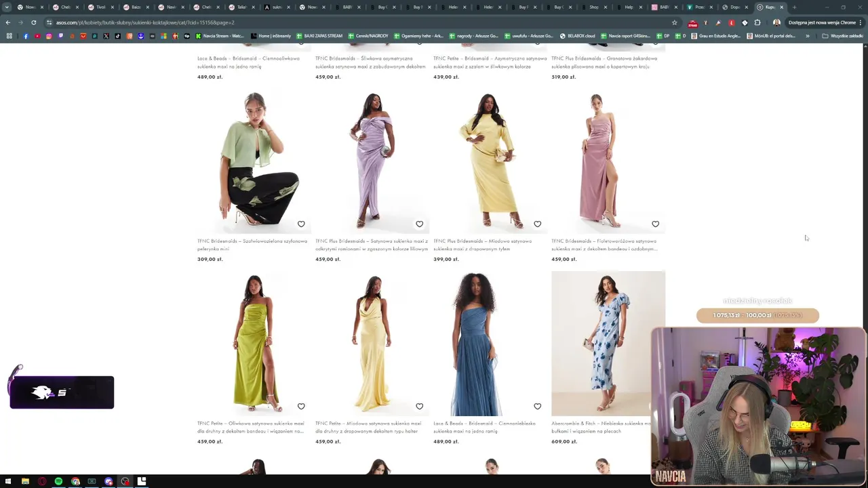Favourite the lilac off-shoulder satin maxi dress
The image size is (868, 488).
(419, 224)
